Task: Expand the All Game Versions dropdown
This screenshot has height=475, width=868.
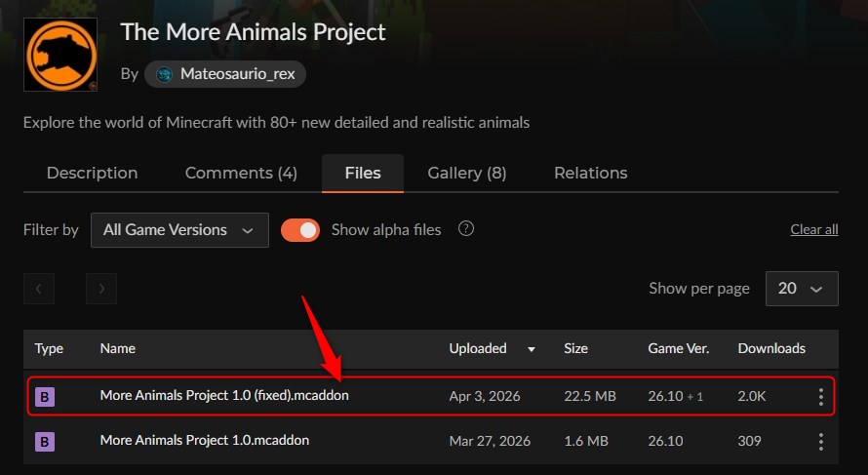Action: point(179,230)
